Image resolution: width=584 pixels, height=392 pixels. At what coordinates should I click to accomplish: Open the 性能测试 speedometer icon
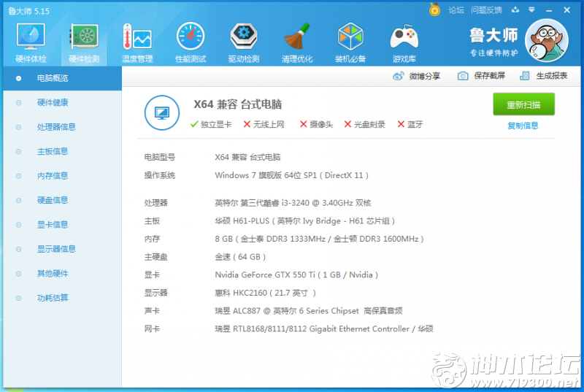pos(191,41)
